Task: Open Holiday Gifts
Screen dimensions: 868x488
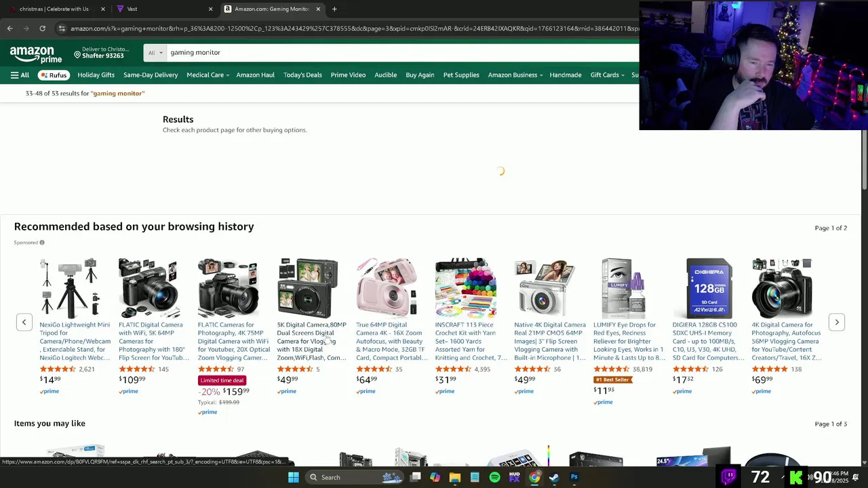Action: 96,75
